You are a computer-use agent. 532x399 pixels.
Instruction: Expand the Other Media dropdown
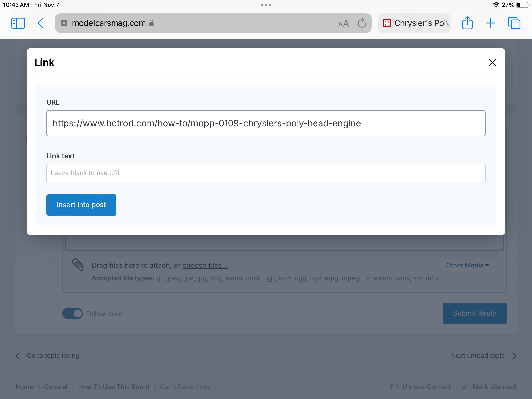(x=467, y=265)
